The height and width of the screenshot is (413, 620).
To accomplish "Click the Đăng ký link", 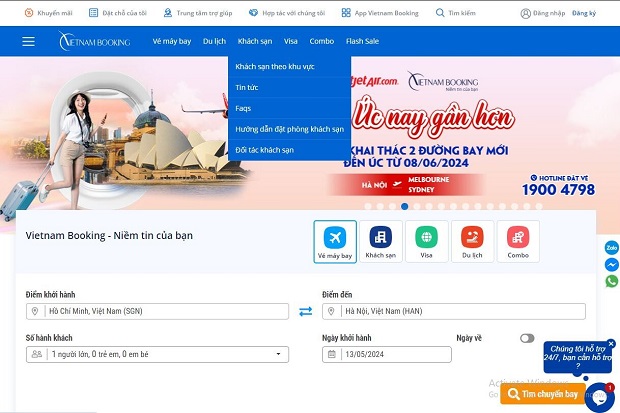I will point(584,13).
